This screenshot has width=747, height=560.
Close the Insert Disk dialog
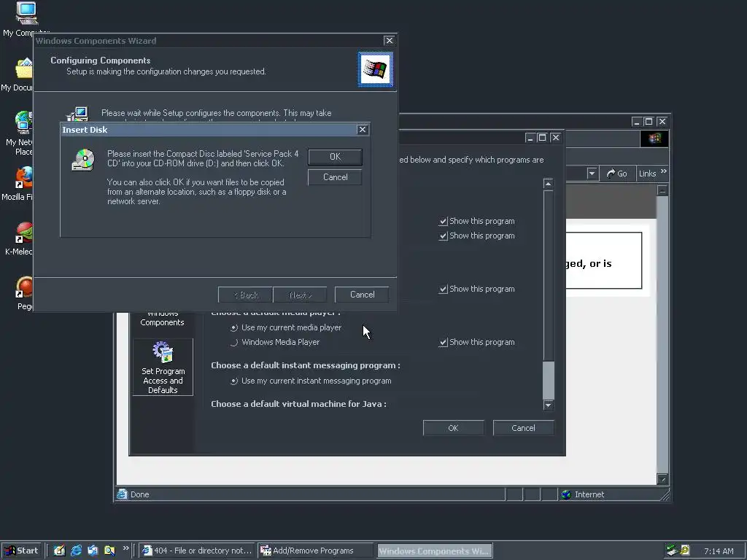click(x=363, y=130)
